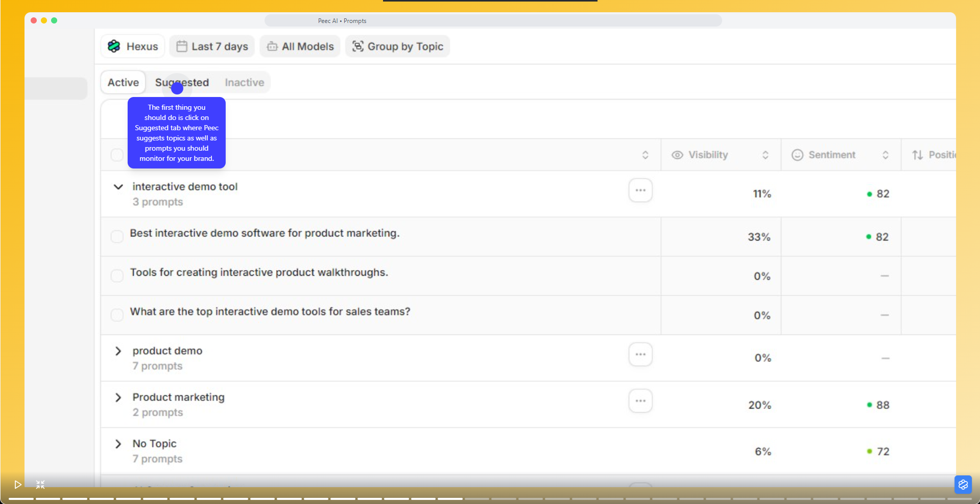This screenshot has width=980, height=504.
Task: Sort by the Visibility column arrows
Action: [x=765, y=155]
